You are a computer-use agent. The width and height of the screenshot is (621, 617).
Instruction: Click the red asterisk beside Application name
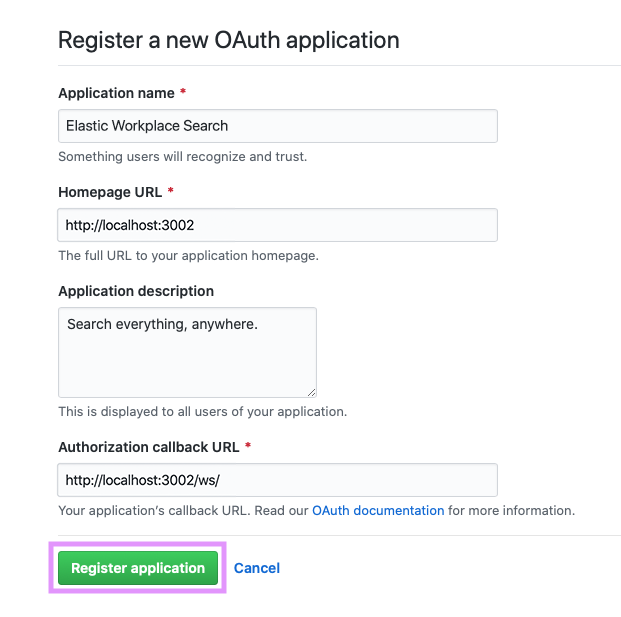click(183, 93)
